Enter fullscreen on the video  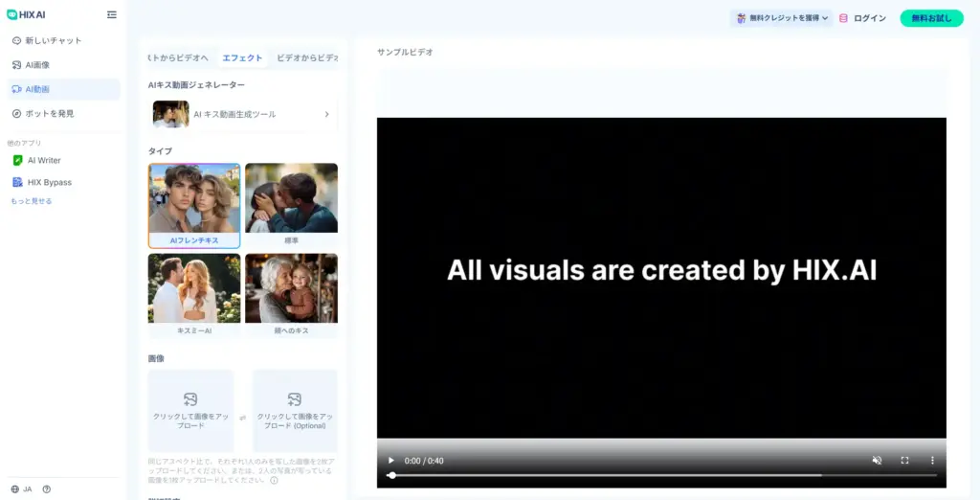point(904,461)
